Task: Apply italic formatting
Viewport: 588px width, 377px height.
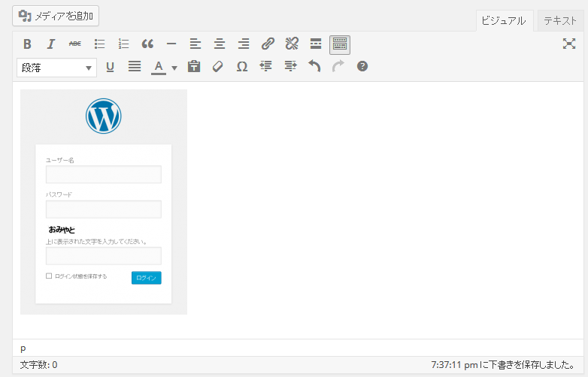Action: click(51, 44)
